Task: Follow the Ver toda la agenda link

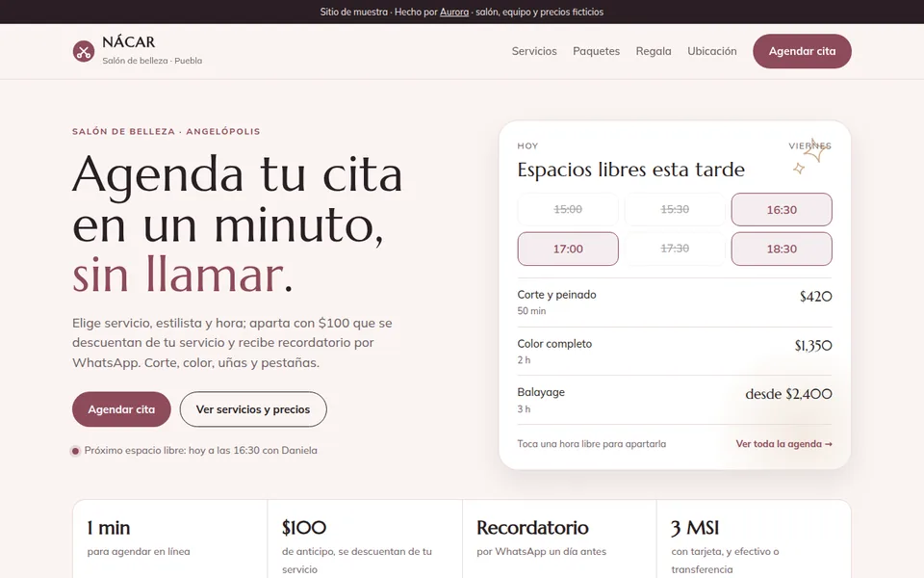Action: click(783, 444)
